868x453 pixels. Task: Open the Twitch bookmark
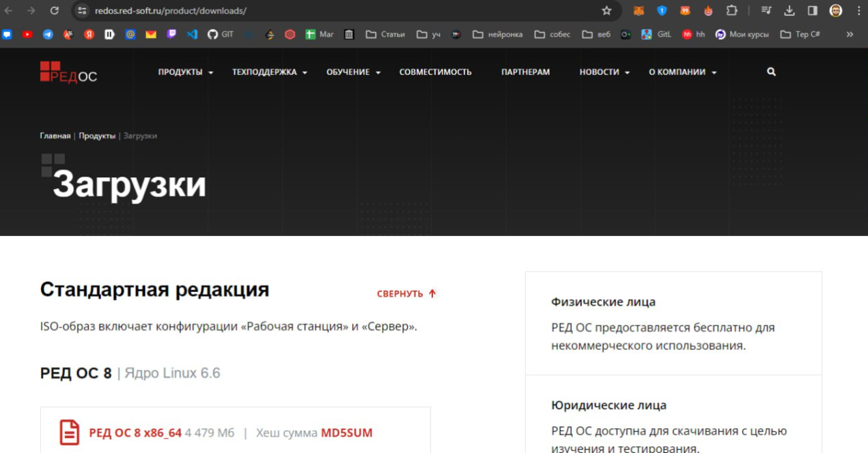tap(171, 34)
